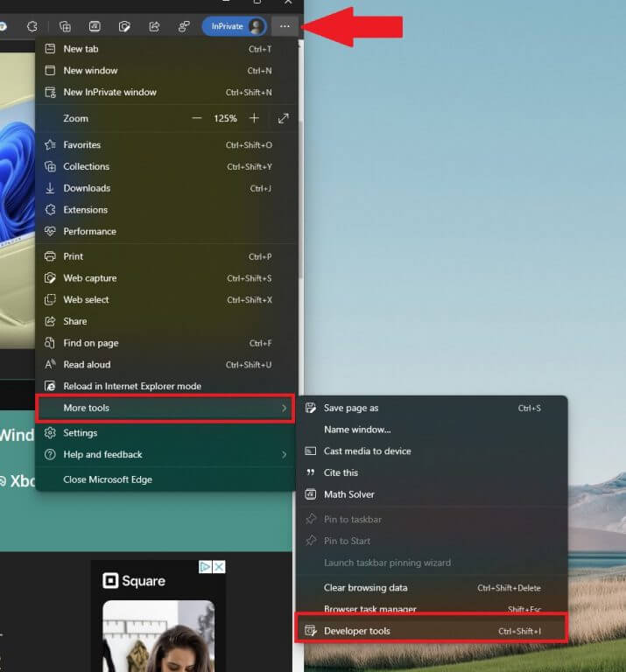Click the Print printer icon in menu
Screen dimensions: 626x672
(x=50, y=256)
